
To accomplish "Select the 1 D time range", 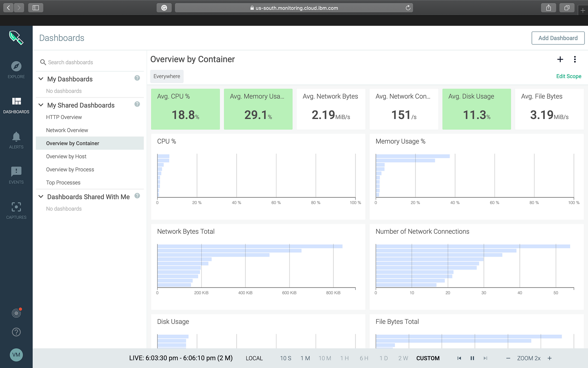I will click(x=384, y=358).
